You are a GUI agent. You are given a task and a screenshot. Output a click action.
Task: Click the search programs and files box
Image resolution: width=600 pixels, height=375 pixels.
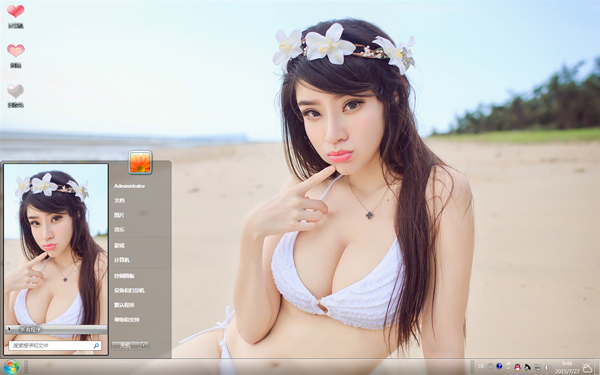pyautogui.click(x=55, y=346)
